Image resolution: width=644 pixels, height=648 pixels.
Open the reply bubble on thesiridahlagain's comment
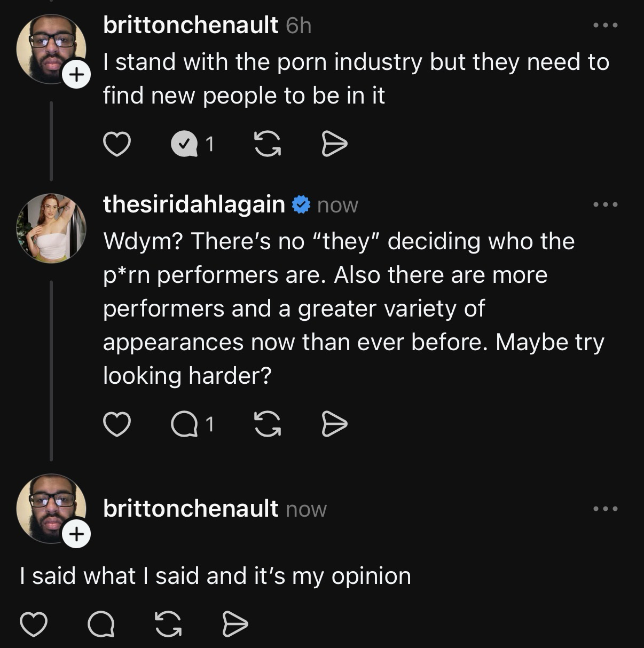point(185,425)
